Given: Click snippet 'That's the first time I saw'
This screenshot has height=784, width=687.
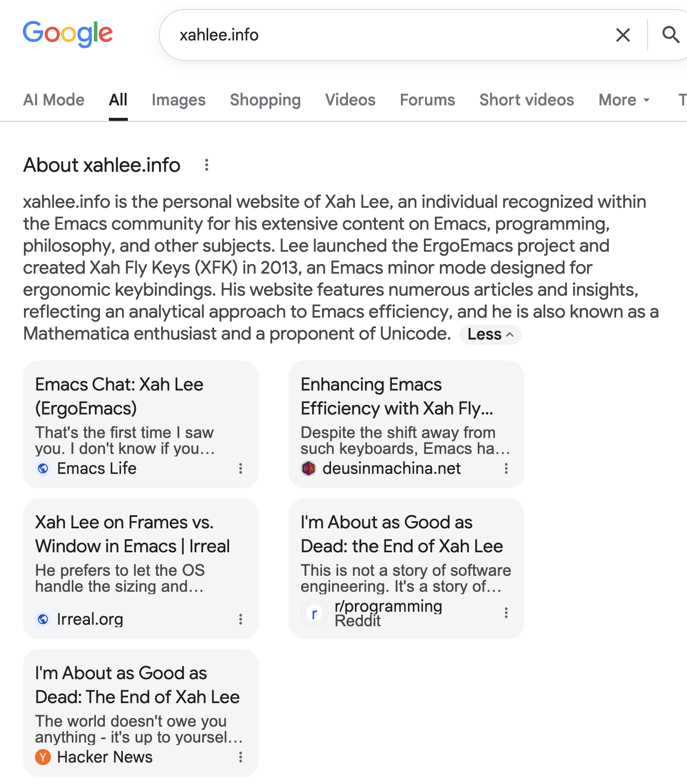Looking at the screenshot, I should [x=124, y=432].
